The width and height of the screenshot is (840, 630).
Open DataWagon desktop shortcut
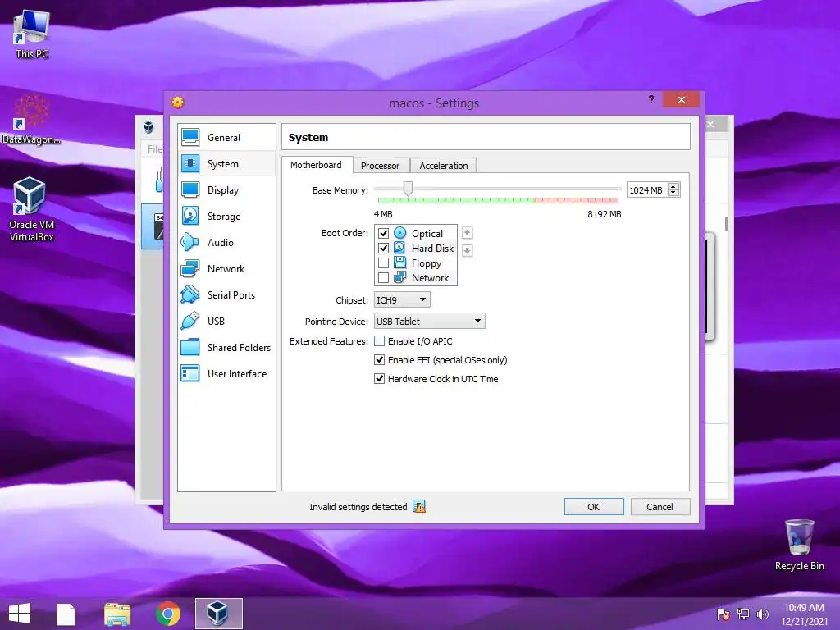(x=31, y=119)
